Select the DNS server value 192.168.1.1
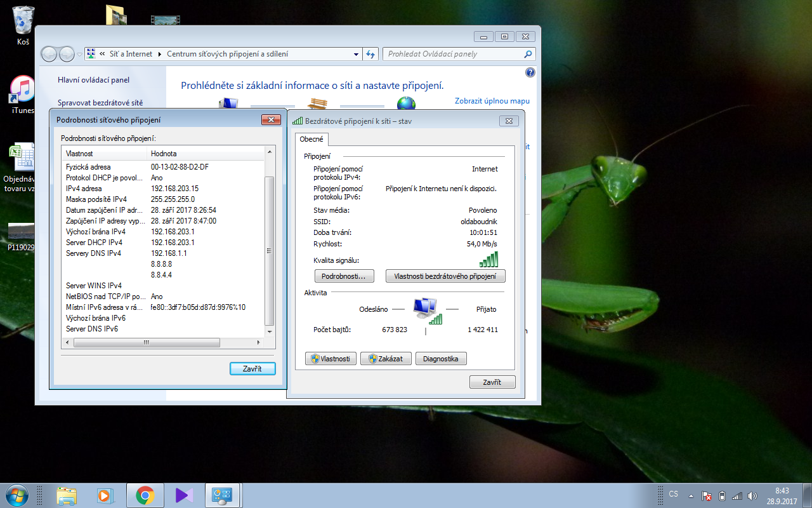 pyautogui.click(x=169, y=253)
